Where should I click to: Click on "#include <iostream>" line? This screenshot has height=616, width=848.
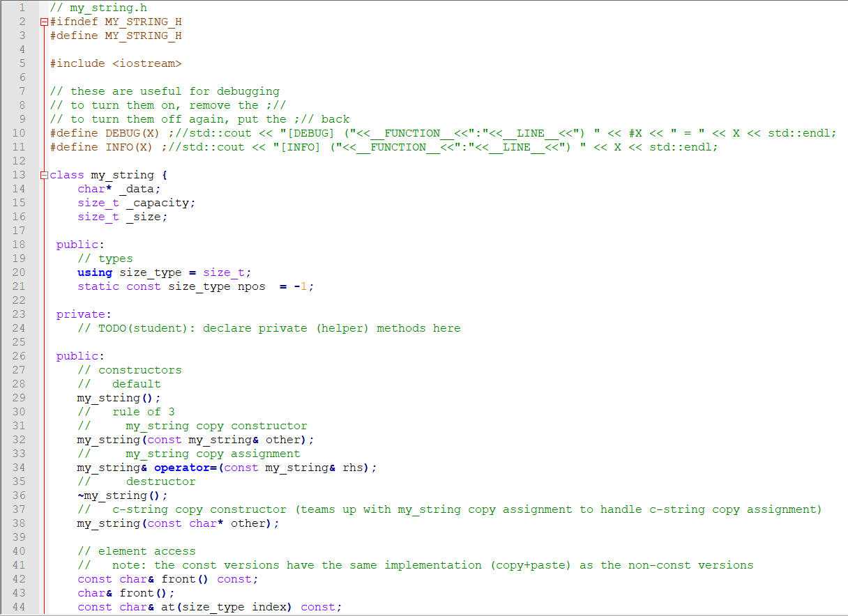tap(116, 63)
